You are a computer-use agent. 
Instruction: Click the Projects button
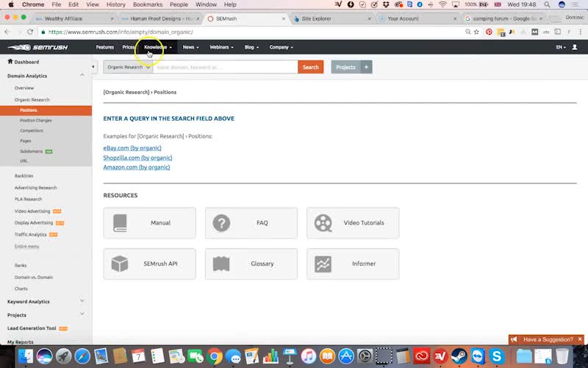pyautogui.click(x=345, y=67)
